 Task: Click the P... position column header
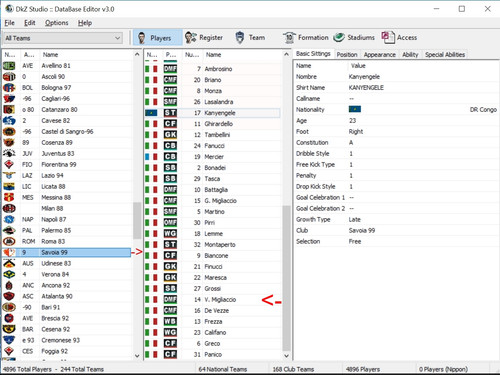[x=171, y=55]
